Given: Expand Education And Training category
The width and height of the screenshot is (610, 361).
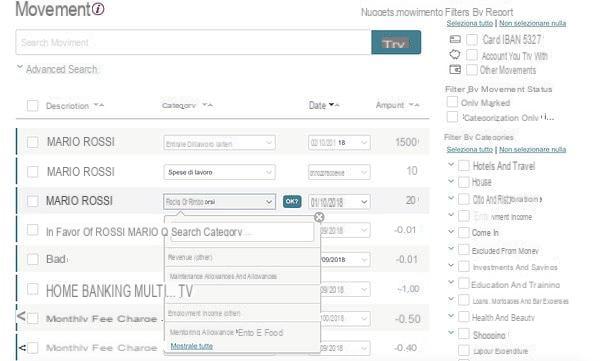Looking at the screenshot, I should 451,282.
